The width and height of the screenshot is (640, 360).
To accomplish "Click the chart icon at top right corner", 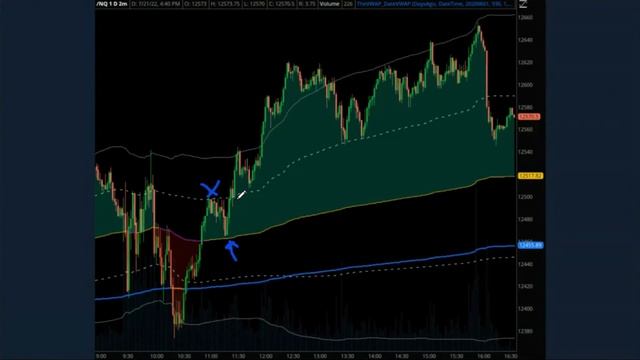I will pyautogui.click(x=523, y=4).
